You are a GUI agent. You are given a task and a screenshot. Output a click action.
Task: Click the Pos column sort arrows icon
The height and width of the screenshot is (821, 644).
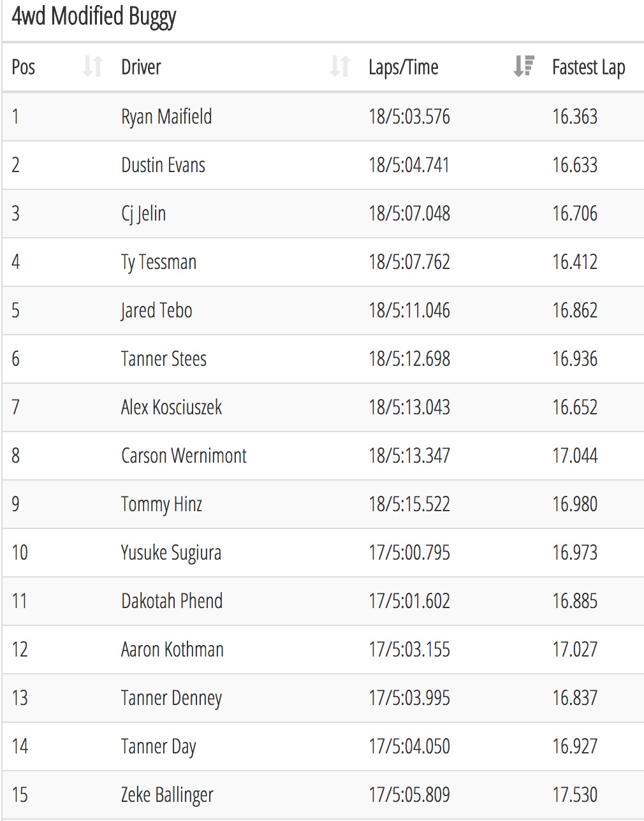pyautogui.click(x=93, y=66)
